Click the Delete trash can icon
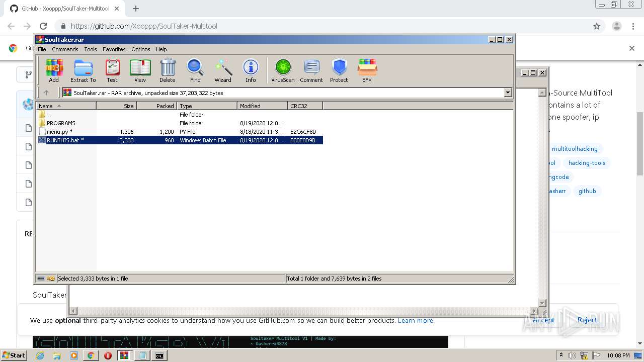644x362 pixels. tap(168, 70)
